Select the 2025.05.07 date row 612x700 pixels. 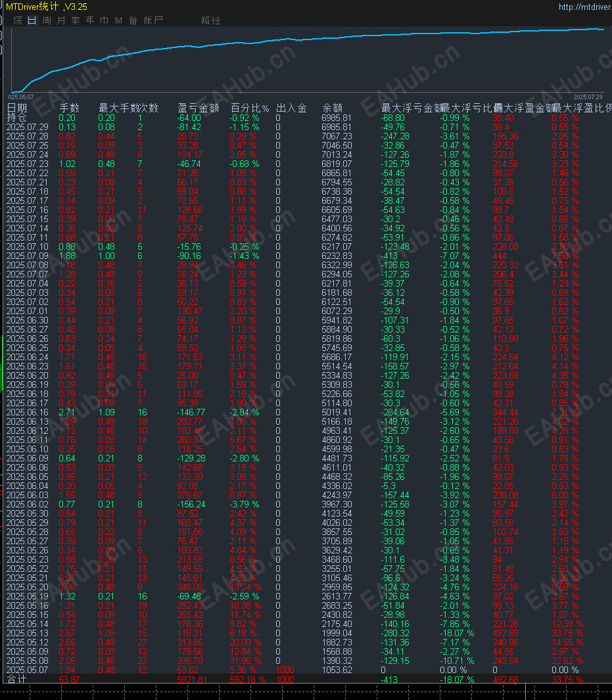click(x=28, y=670)
